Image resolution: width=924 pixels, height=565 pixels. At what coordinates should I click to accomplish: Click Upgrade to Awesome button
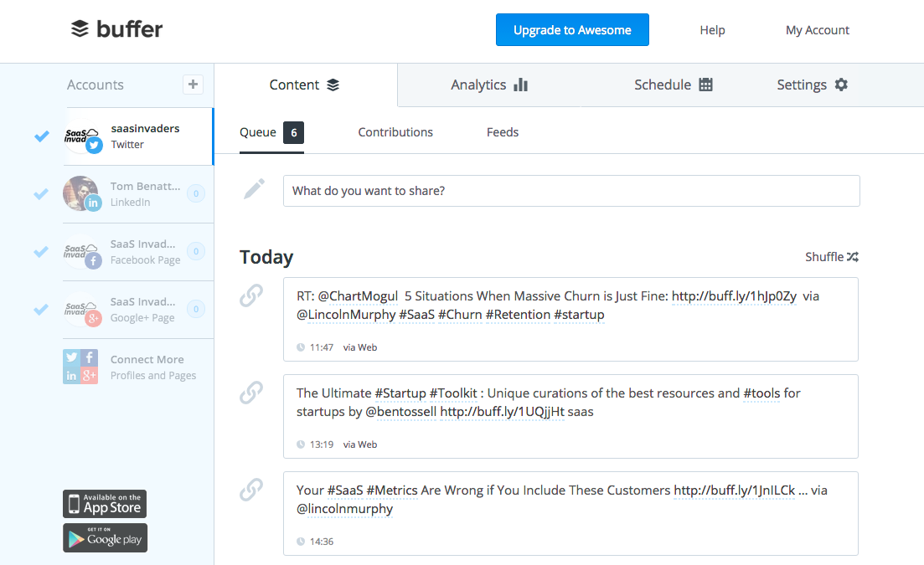point(572,30)
